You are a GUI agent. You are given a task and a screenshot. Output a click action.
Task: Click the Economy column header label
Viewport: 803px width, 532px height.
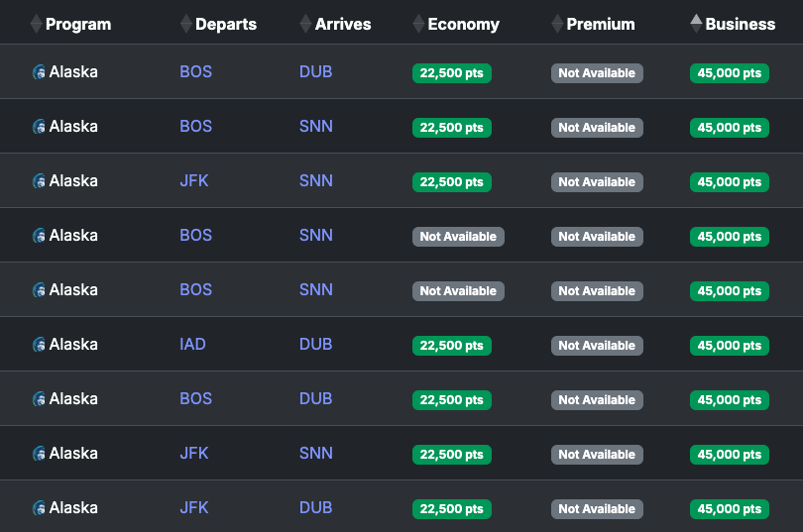point(464,24)
